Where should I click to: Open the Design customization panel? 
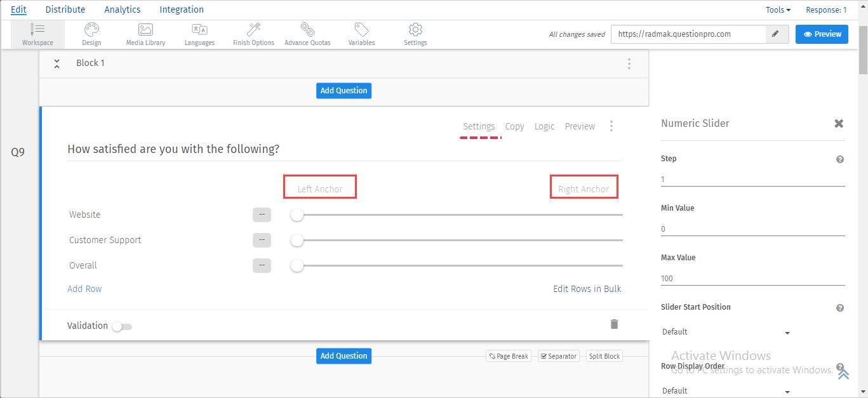coord(91,34)
